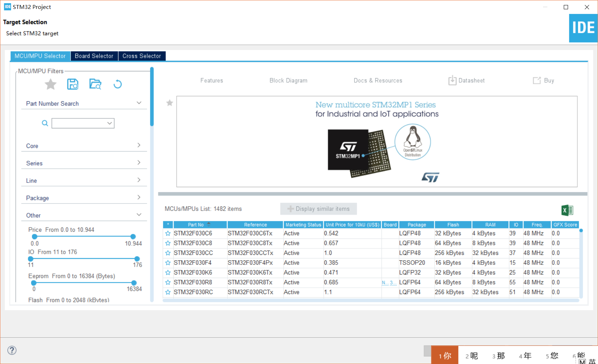Click the Eeprom minimum slider handle

tap(34, 283)
